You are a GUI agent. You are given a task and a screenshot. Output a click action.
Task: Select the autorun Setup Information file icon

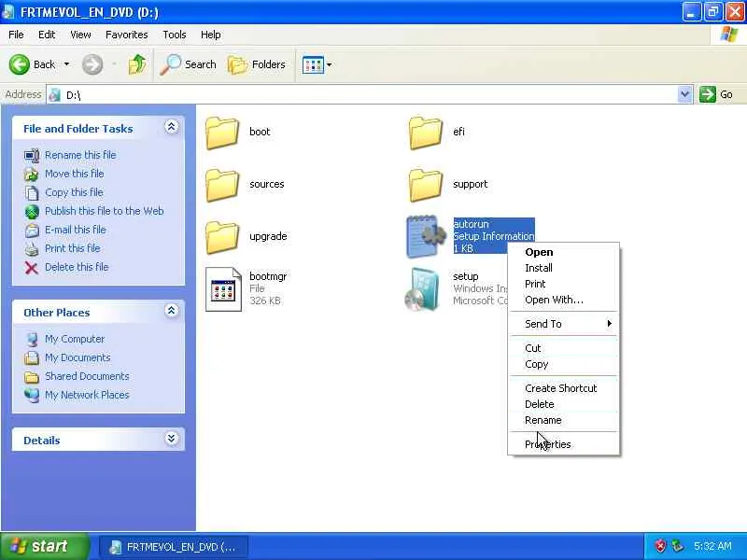(x=426, y=237)
